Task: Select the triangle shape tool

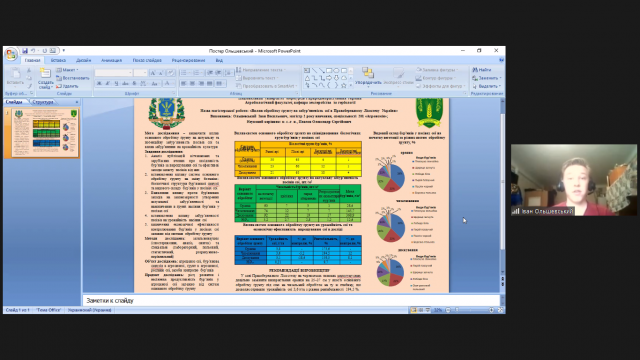Action: click(x=307, y=78)
